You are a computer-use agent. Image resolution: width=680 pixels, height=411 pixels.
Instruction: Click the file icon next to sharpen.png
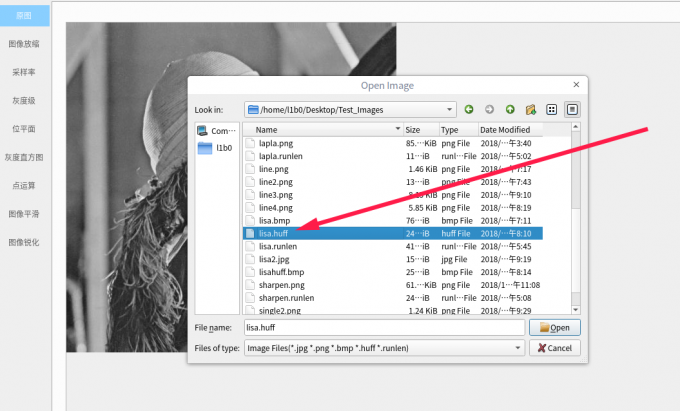tap(250, 285)
